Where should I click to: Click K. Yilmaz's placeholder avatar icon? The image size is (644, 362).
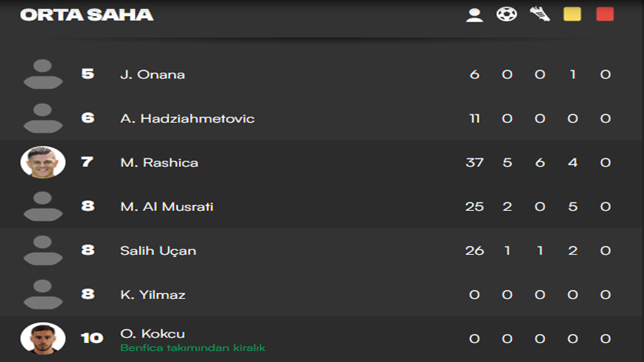tap(43, 295)
